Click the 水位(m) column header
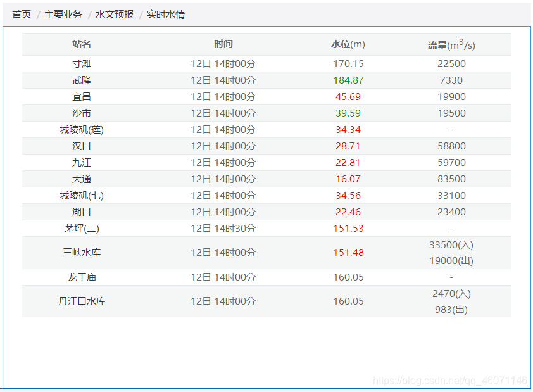This screenshot has width=533, height=392. [348, 44]
